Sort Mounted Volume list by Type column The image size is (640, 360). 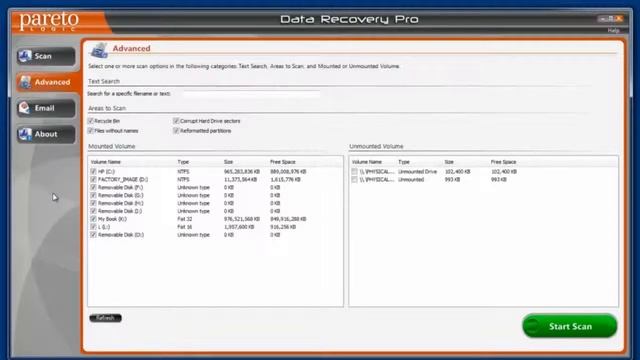pyautogui.click(x=183, y=162)
